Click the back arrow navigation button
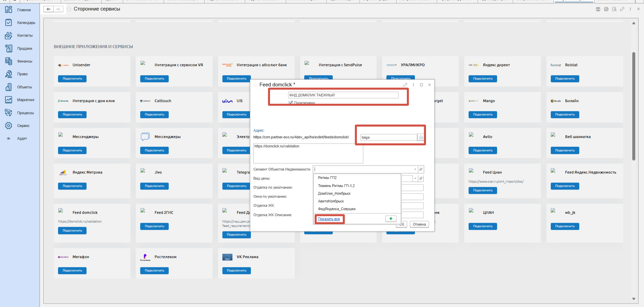The height and width of the screenshot is (307, 644). (x=49, y=9)
